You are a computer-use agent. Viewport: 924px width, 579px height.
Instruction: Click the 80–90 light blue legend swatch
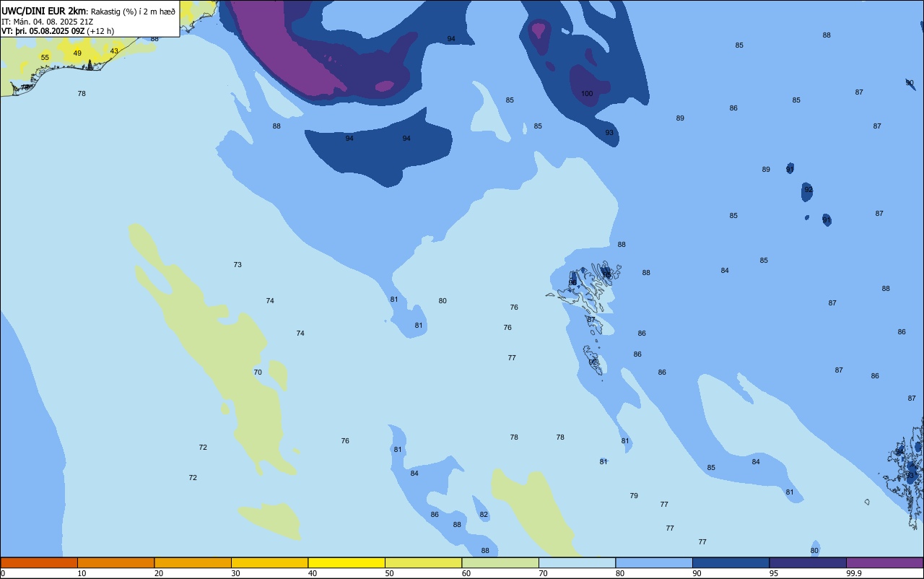[x=654, y=562]
